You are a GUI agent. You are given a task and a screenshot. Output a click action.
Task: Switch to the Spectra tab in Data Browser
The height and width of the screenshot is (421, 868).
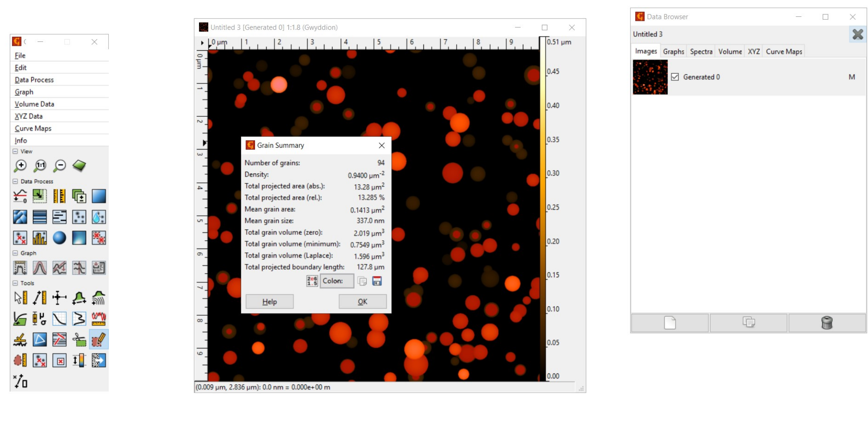(701, 52)
